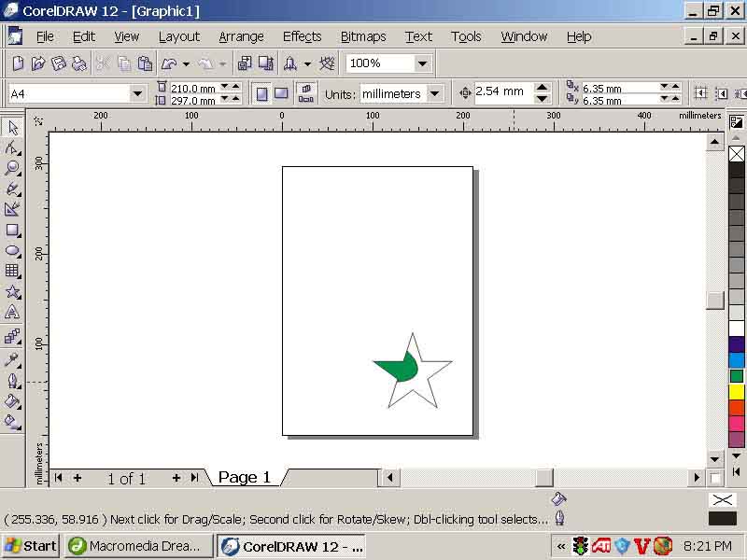
Task: Open the File menu
Action: tap(45, 36)
